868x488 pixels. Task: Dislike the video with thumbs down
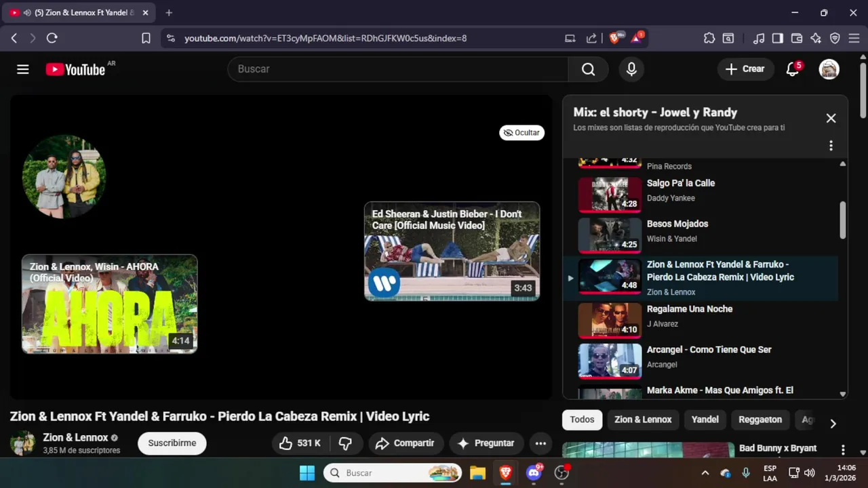coord(346,443)
